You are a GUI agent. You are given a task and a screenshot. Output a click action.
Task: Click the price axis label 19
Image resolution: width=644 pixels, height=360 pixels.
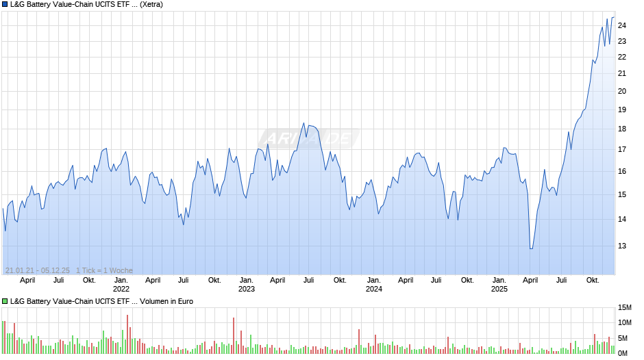pos(622,110)
